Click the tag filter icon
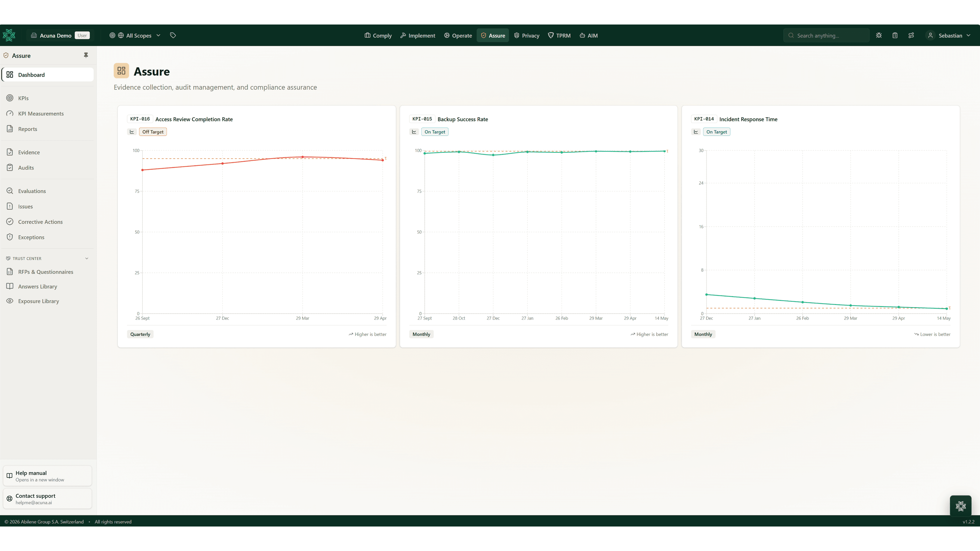 click(x=173, y=35)
